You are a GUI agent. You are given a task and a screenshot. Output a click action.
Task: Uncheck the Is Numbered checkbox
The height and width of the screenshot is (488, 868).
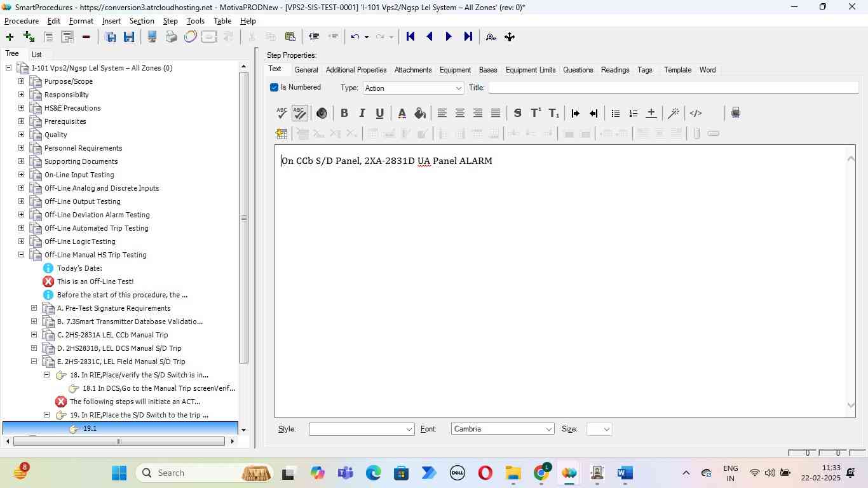[275, 88]
